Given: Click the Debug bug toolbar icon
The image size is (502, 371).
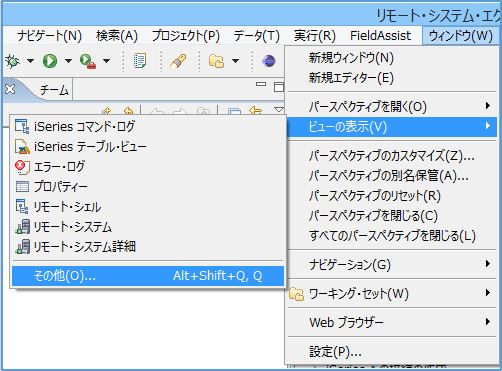Looking at the screenshot, I should [x=13, y=61].
